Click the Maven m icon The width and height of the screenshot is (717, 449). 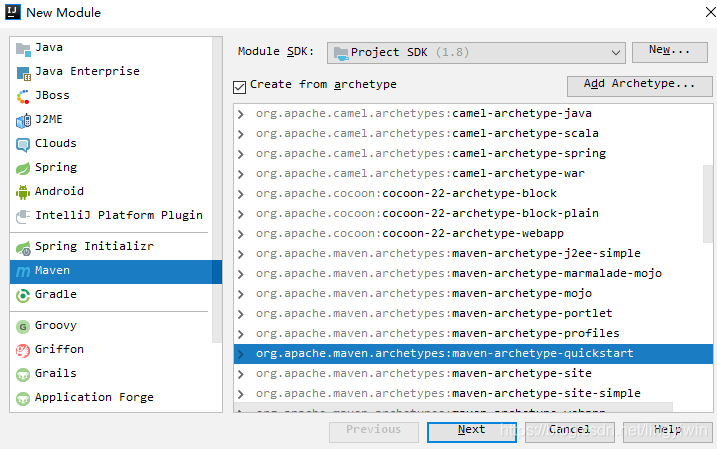pos(23,272)
